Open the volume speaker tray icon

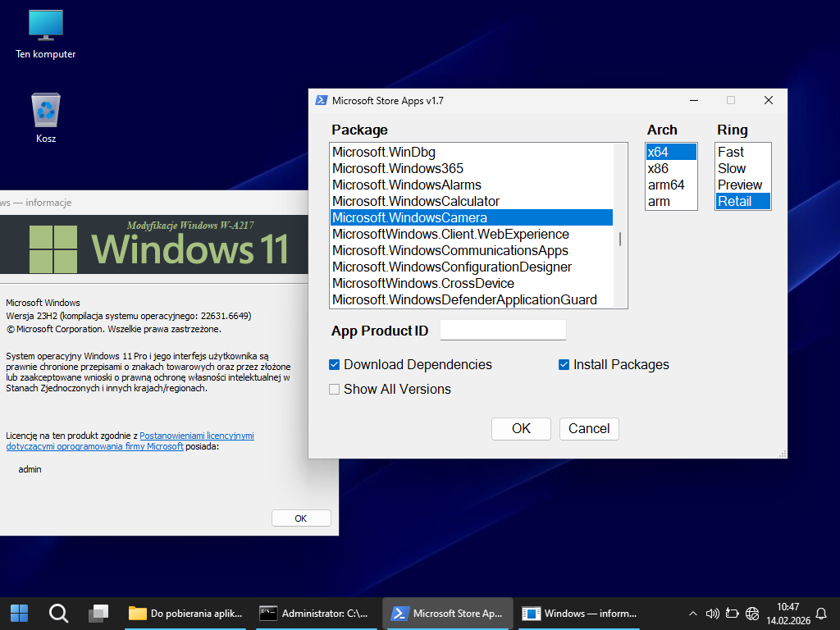coord(712,613)
